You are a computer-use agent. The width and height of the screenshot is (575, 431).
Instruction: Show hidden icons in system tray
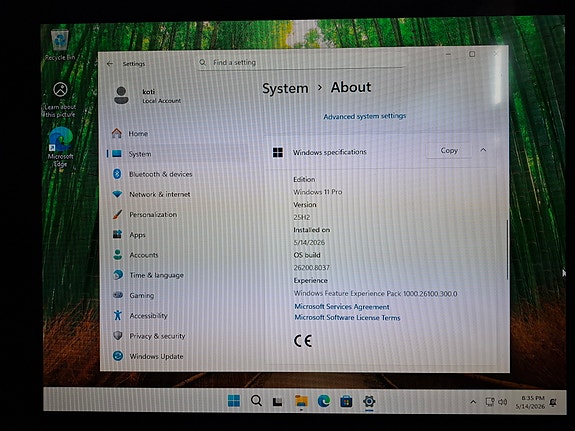pos(473,402)
